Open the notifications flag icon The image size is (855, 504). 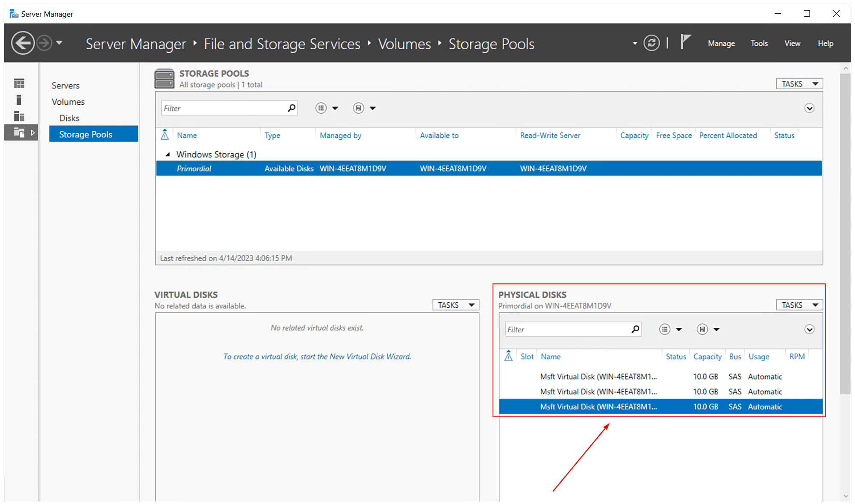coord(685,42)
